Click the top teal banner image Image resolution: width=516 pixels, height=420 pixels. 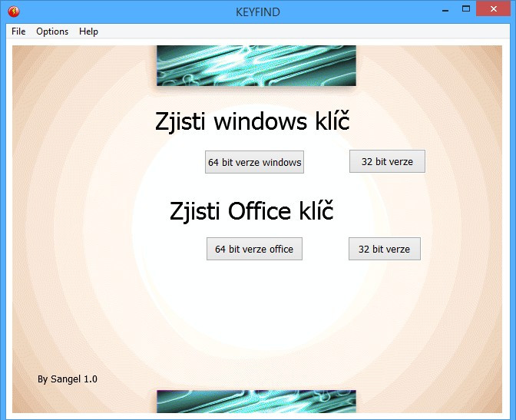click(256, 65)
